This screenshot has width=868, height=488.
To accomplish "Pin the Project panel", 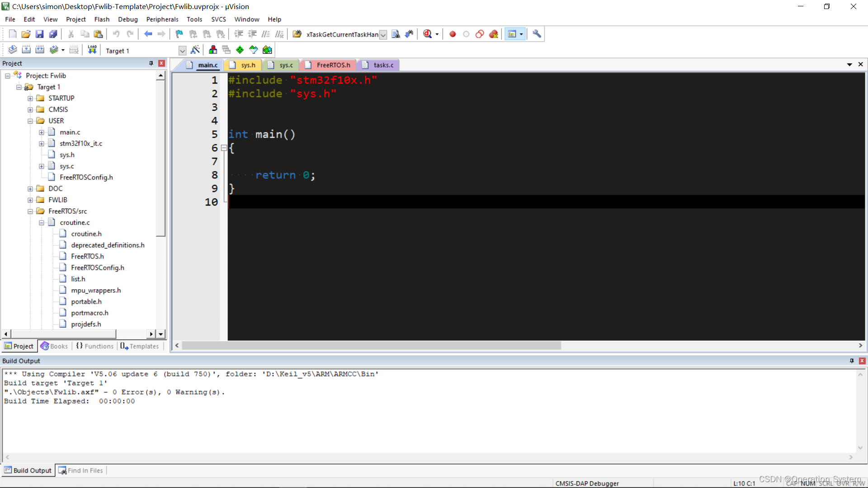I will pyautogui.click(x=151, y=63).
